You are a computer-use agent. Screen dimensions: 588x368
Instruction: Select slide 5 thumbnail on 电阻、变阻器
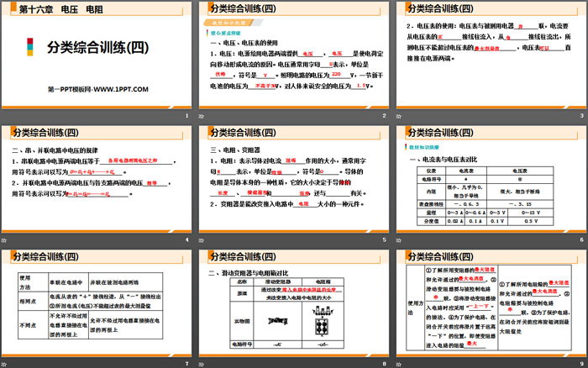click(x=294, y=179)
